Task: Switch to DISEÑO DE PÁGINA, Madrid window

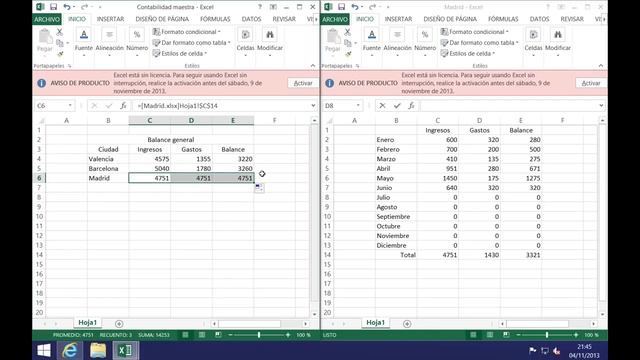Action: [450, 19]
